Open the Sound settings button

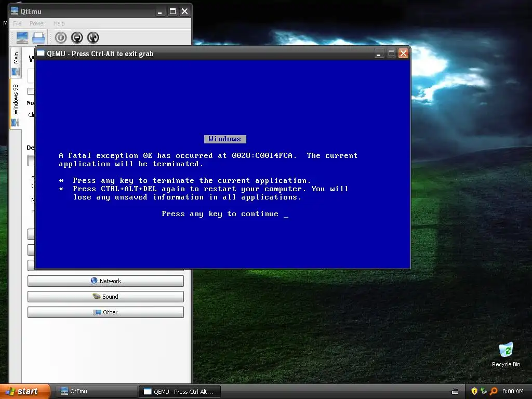(105, 297)
